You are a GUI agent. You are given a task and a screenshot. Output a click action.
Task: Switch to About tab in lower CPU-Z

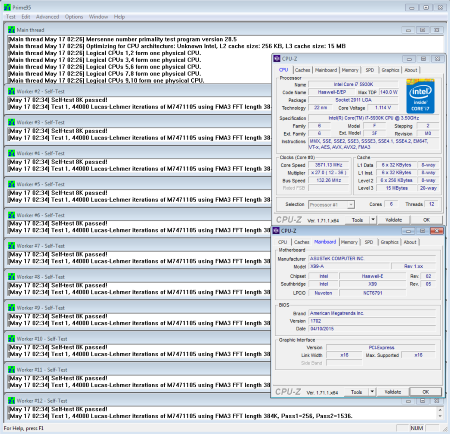(410, 242)
